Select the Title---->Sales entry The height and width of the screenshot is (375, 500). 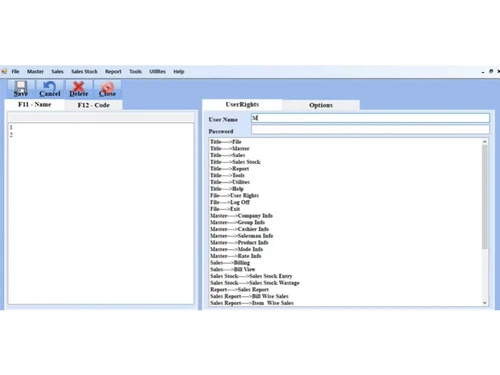pos(228,155)
